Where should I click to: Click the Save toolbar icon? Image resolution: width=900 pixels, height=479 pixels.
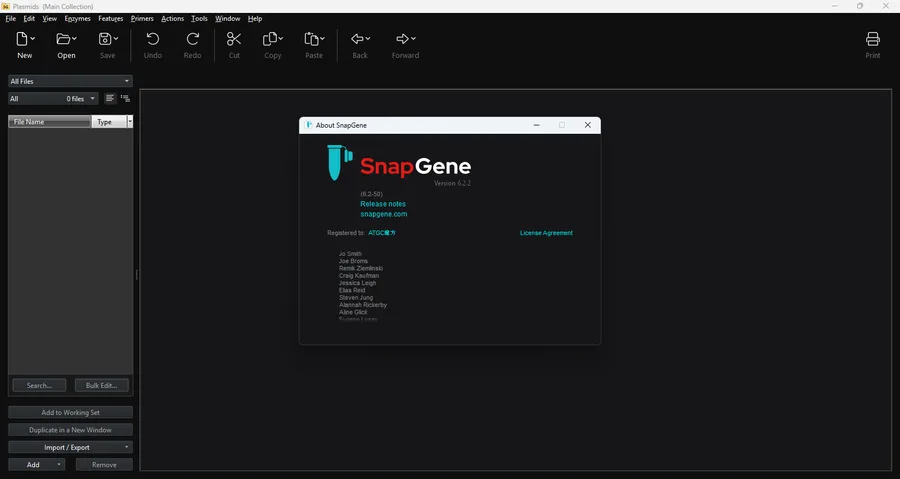[104, 39]
